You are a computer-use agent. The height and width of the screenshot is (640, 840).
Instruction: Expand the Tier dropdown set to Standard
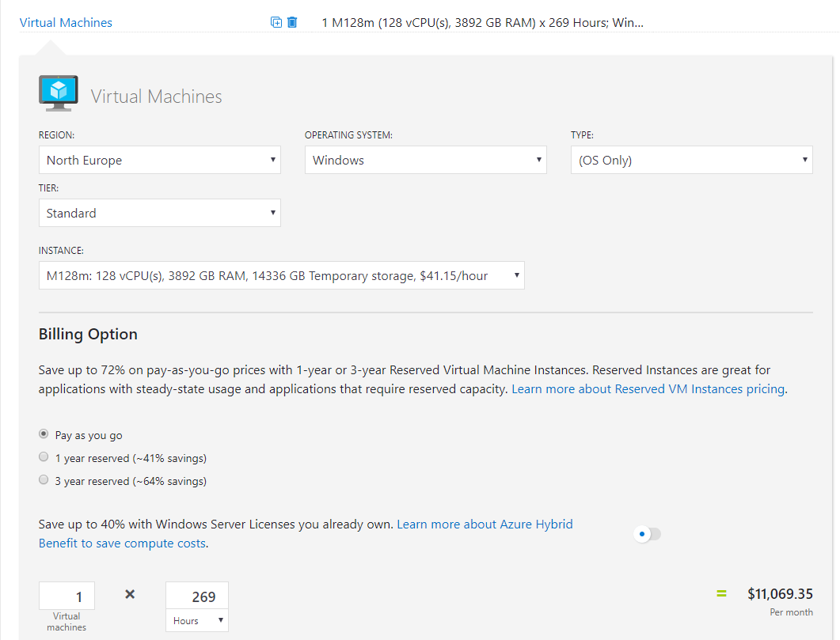(159, 213)
